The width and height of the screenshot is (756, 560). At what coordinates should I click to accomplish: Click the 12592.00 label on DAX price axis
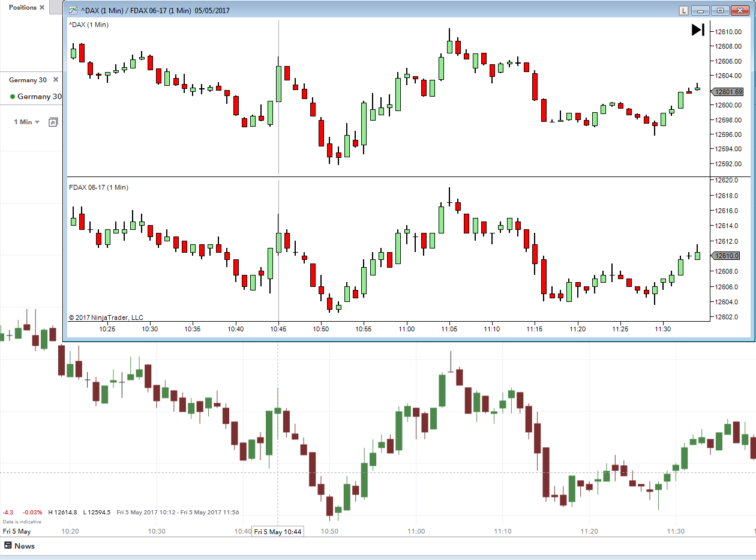727,164
